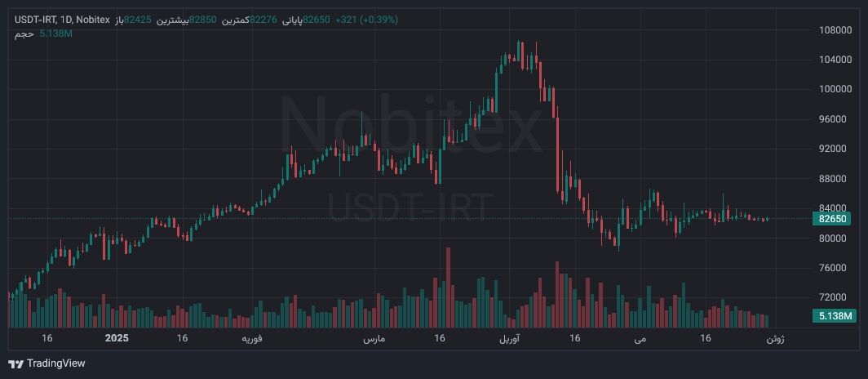The width and height of the screenshot is (868, 379).
Task: Click the green 82650 current price tag
Action: (x=831, y=219)
